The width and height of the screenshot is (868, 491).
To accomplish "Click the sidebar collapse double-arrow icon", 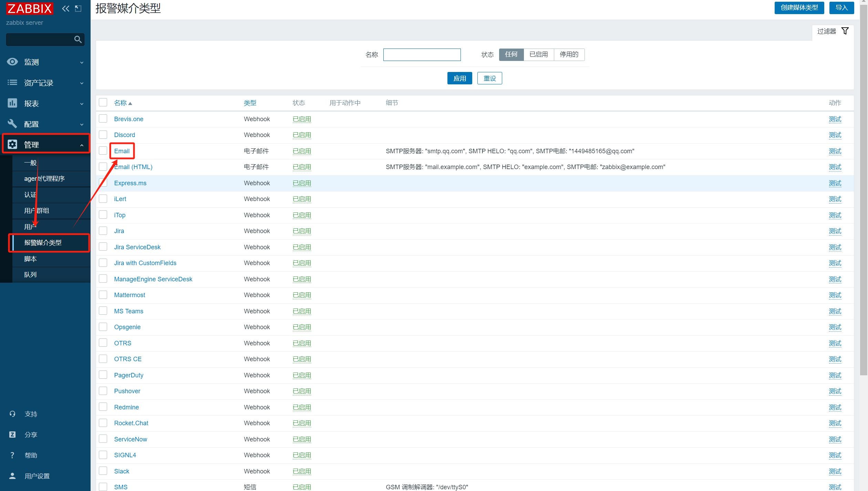I will (x=65, y=9).
